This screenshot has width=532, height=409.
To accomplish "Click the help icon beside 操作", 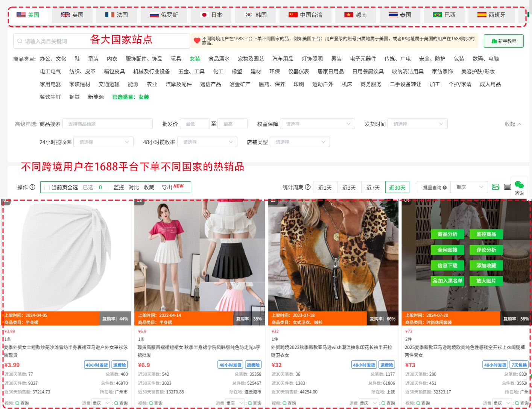I will point(32,187).
